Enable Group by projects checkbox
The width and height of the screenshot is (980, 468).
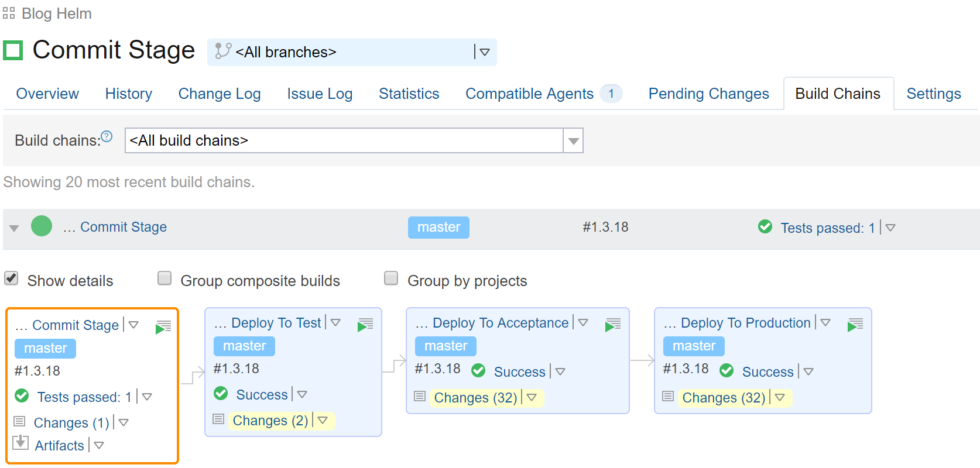(391, 278)
